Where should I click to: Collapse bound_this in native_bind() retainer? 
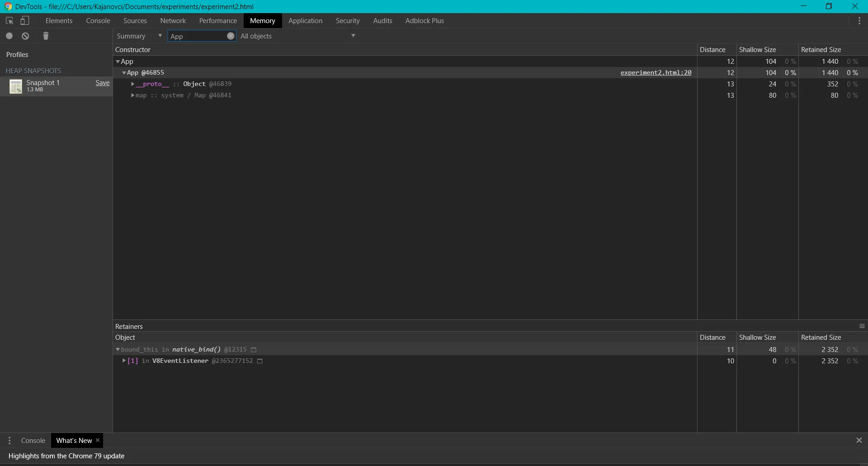tap(118, 350)
